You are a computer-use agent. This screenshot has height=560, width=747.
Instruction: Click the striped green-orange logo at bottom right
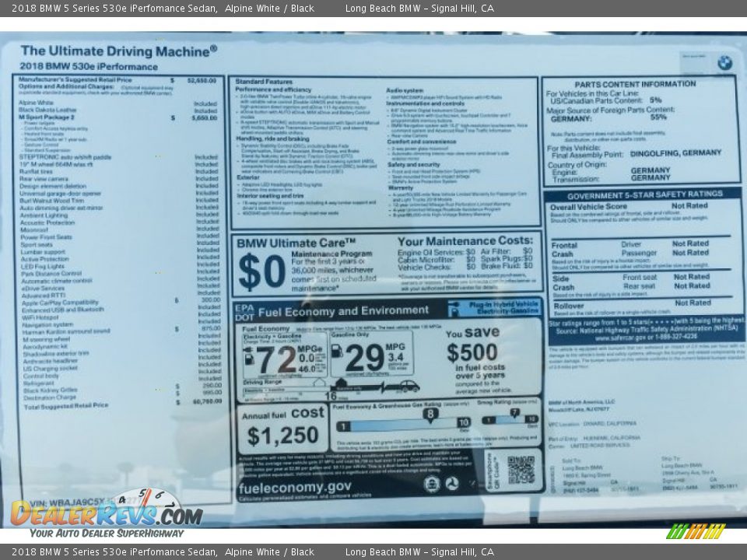coord(696,531)
